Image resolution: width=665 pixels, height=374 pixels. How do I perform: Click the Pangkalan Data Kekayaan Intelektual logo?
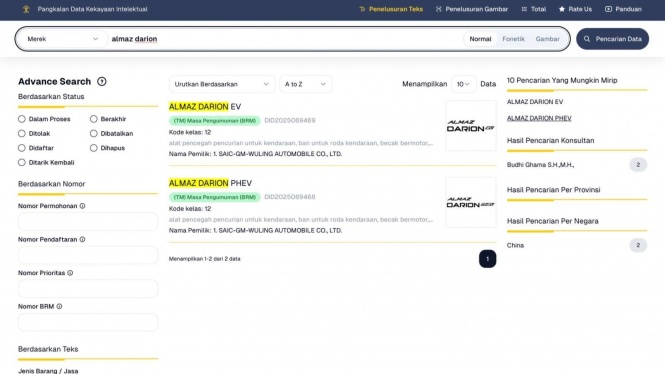click(x=26, y=9)
